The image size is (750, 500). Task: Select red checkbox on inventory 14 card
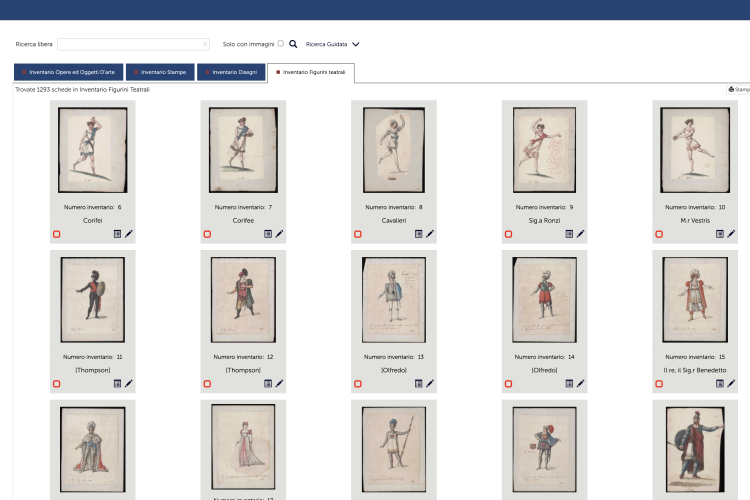508,384
